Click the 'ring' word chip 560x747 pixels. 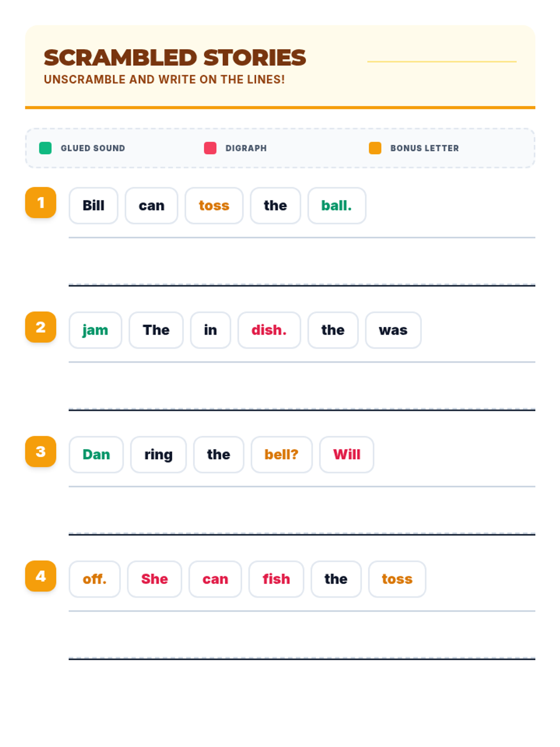click(159, 455)
